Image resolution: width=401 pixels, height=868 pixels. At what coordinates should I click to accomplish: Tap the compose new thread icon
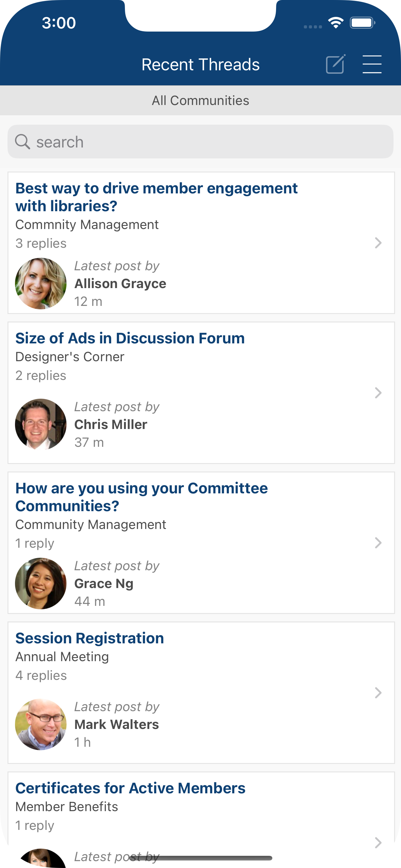point(336,64)
